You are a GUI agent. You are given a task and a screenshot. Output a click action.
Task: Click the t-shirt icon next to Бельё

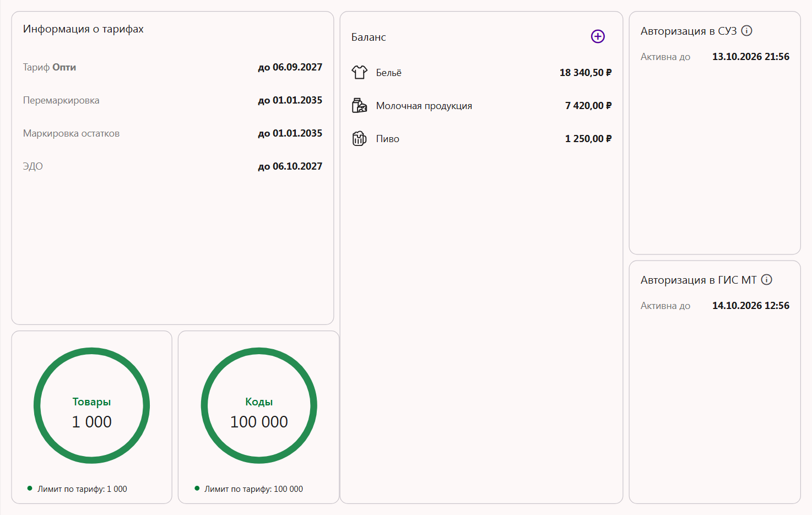359,72
